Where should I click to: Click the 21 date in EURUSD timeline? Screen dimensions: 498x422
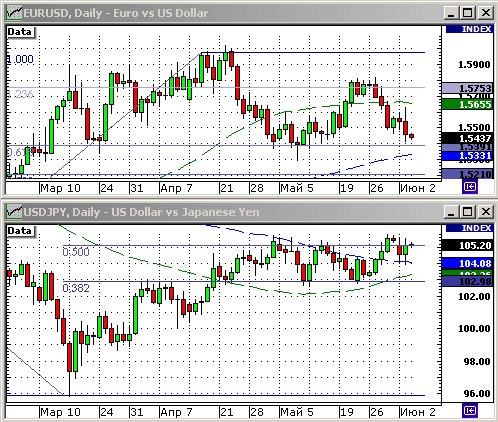click(x=227, y=188)
